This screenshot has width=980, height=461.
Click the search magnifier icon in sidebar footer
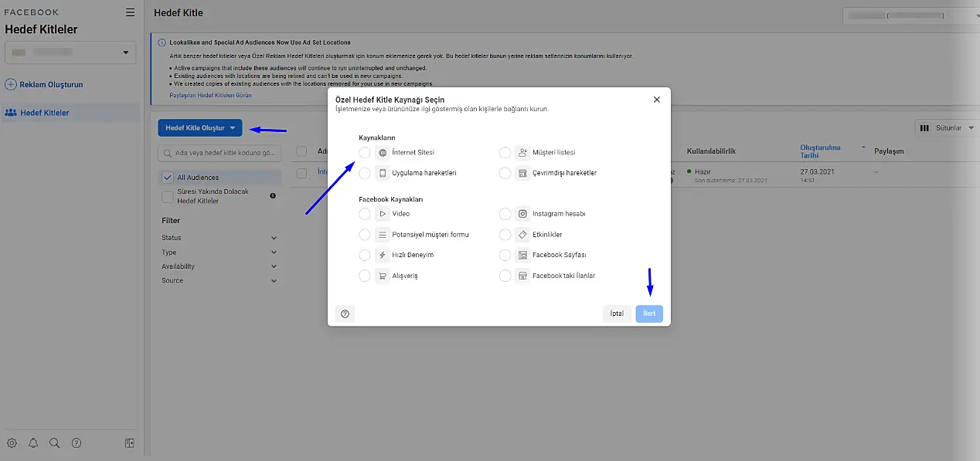coord(54,443)
